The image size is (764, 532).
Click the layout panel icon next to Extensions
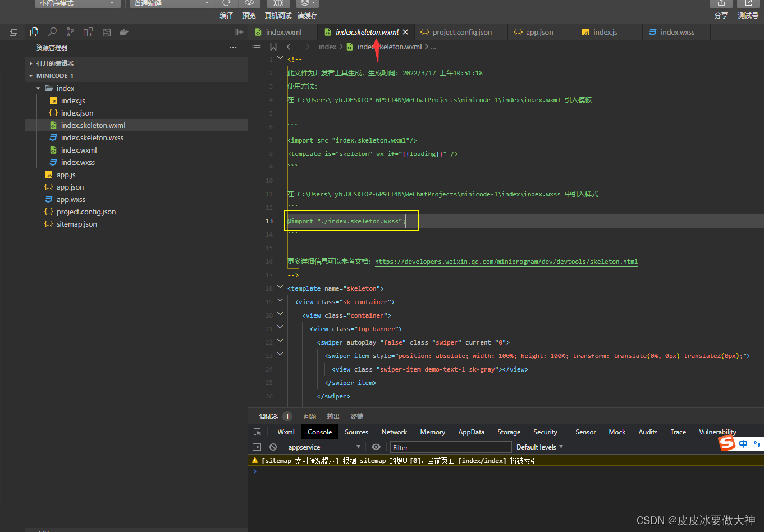(x=107, y=32)
